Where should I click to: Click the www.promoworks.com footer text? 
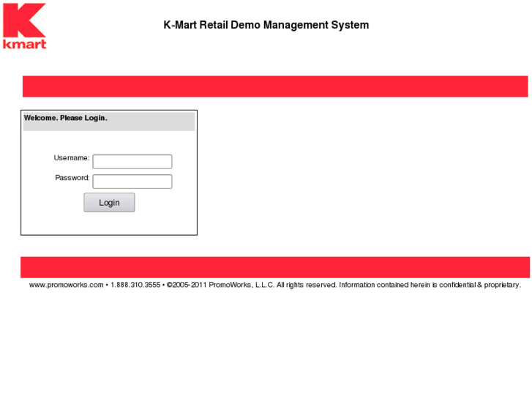pos(66,285)
